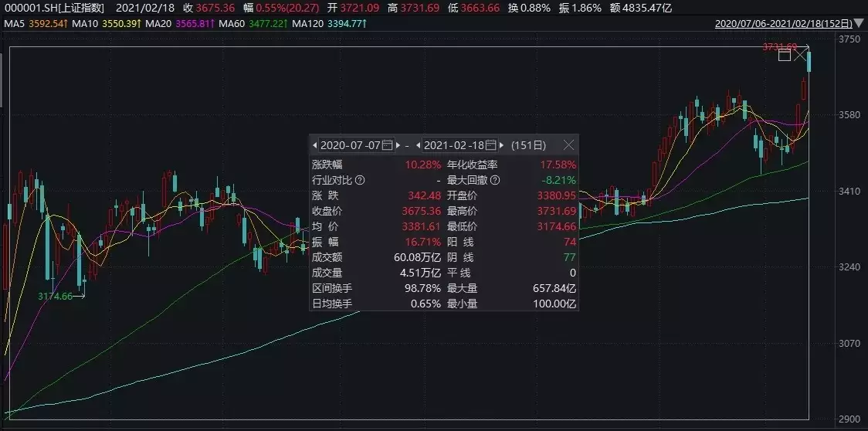The width and height of the screenshot is (868, 431).
Task: Click the 3580 price axis label
Action: 849,115
